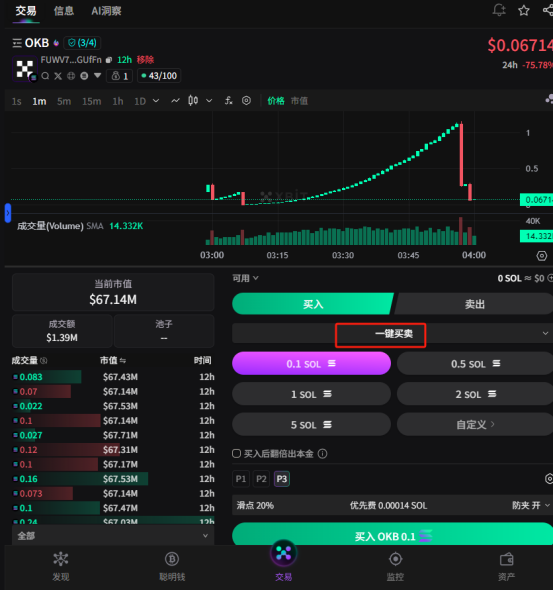Favorite OKB with the star icon
The width and height of the screenshot is (554, 590).
pos(524,11)
